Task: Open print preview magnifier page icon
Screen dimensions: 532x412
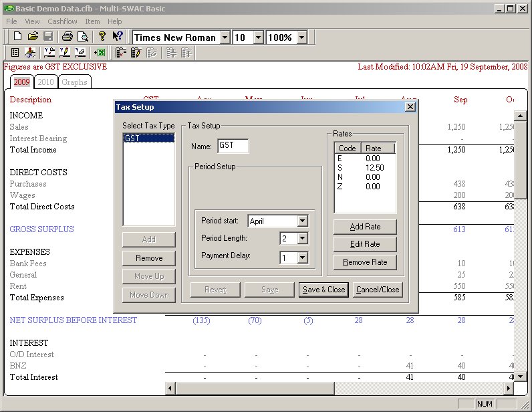Action: click(x=83, y=36)
